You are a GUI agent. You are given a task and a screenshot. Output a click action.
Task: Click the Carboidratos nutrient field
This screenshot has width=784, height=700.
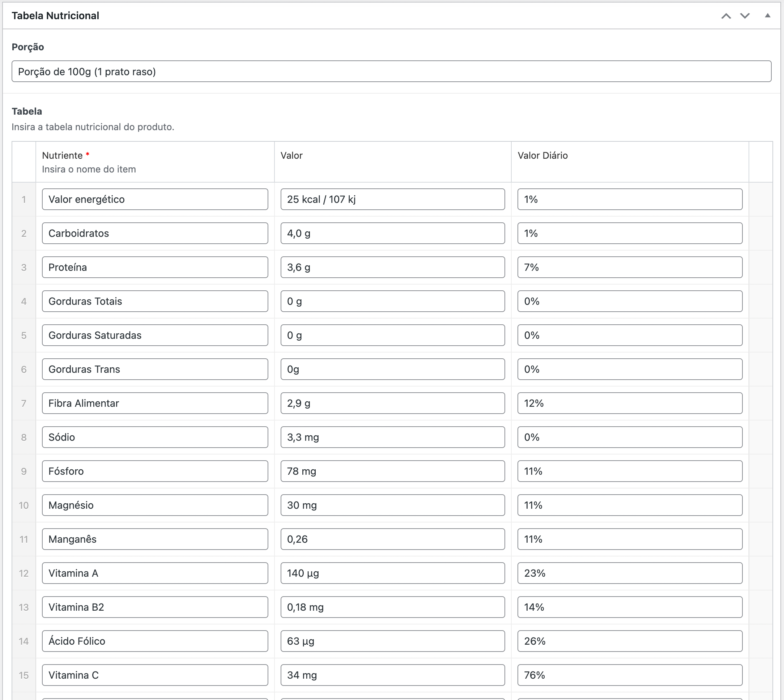tap(155, 233)
